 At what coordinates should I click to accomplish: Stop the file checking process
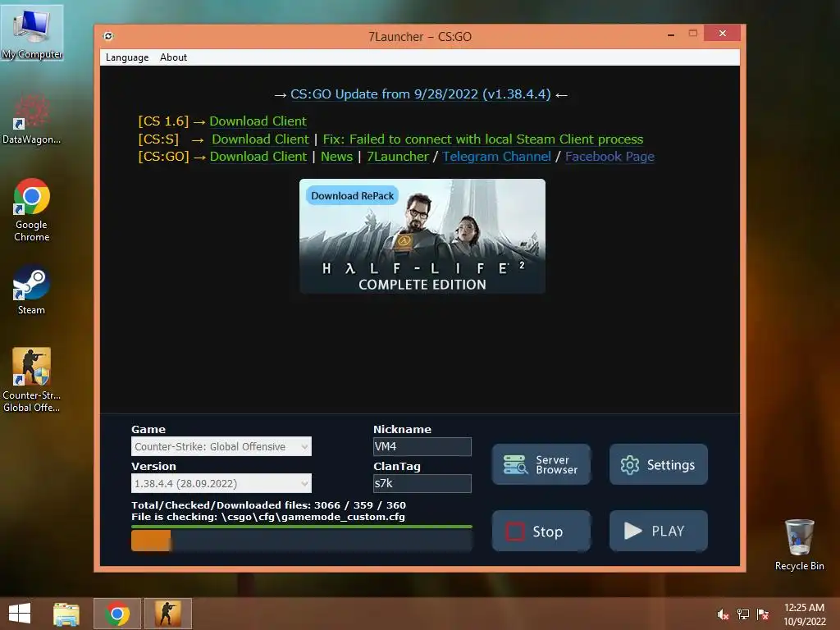pos(541,531)
